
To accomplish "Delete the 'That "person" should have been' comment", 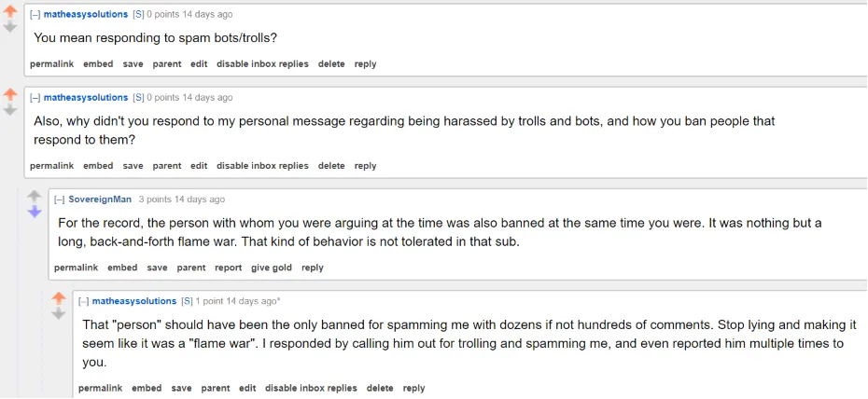I will pyautogui.click(x=380, y=388).
